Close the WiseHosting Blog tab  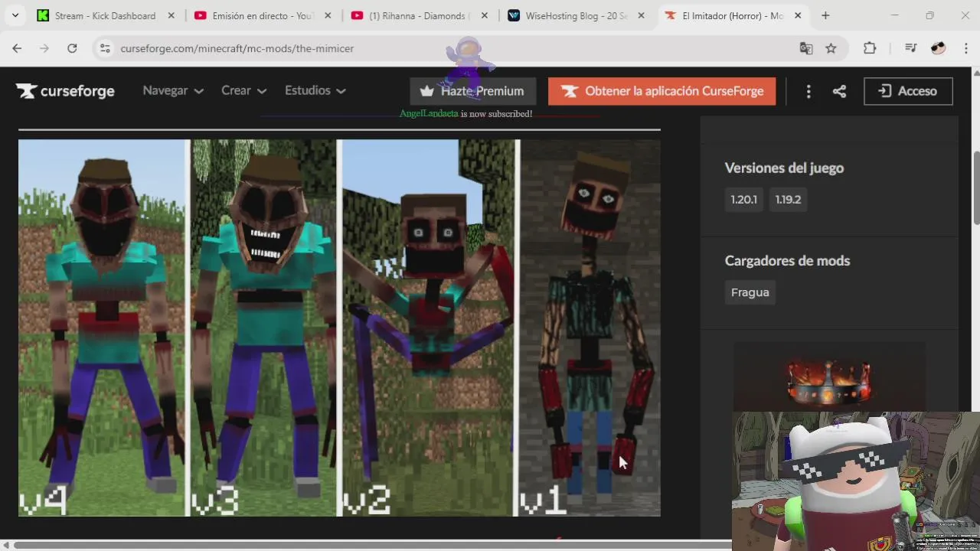641,15
